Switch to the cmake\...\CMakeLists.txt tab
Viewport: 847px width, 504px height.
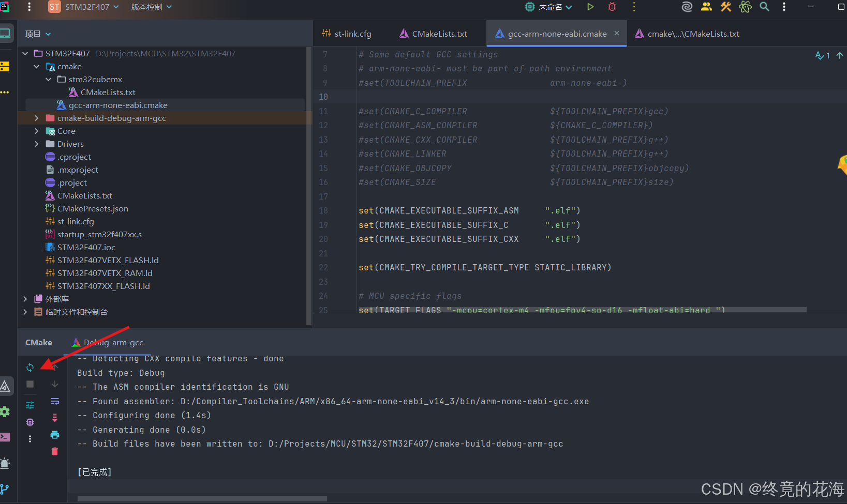(687, 34)
